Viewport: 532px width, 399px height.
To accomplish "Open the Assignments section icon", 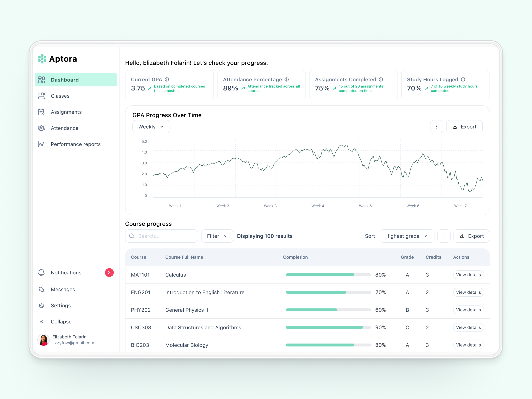I will coord(41,112).
